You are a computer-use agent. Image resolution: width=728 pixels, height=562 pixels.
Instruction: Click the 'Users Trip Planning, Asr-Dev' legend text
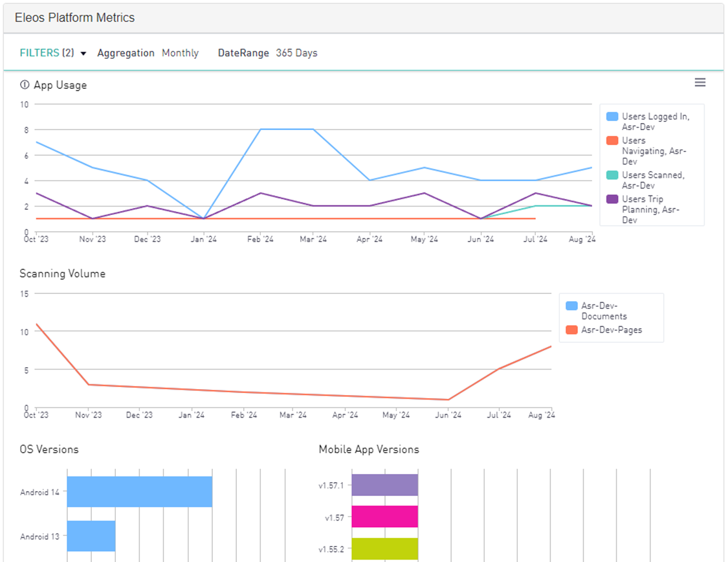(650, 210)
